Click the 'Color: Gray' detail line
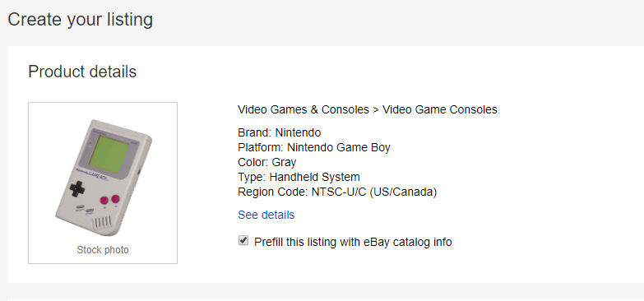The width and height of the screenshot is (644, 301). tap(267, 162)
